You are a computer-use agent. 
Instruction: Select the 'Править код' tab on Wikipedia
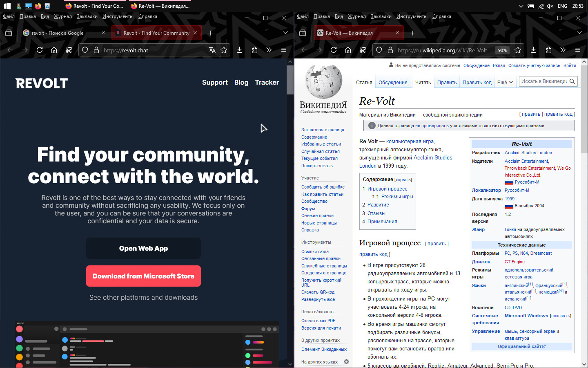point(477,82)
